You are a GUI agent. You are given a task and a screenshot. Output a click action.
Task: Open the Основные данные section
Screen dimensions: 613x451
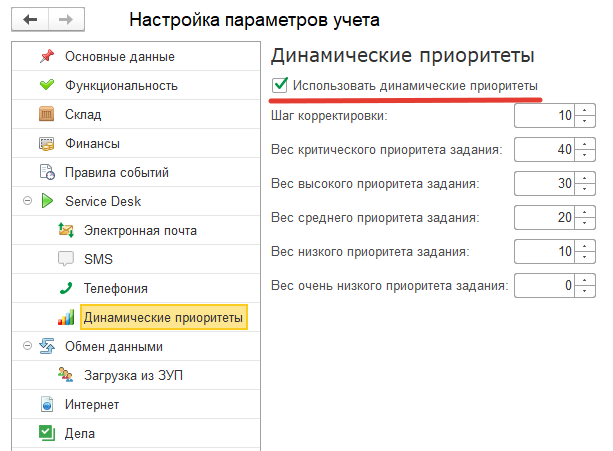point(120,56)
